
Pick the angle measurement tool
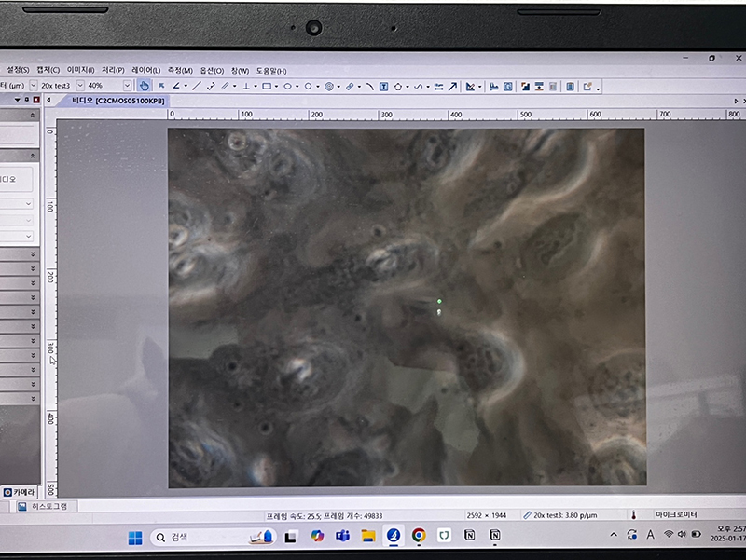pyautogui.click(x=177, y=86)
